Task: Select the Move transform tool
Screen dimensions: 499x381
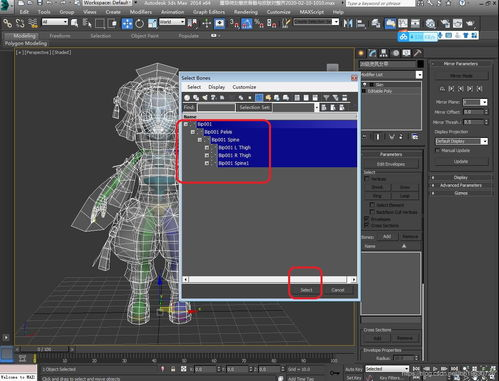Action: (127, 23)
